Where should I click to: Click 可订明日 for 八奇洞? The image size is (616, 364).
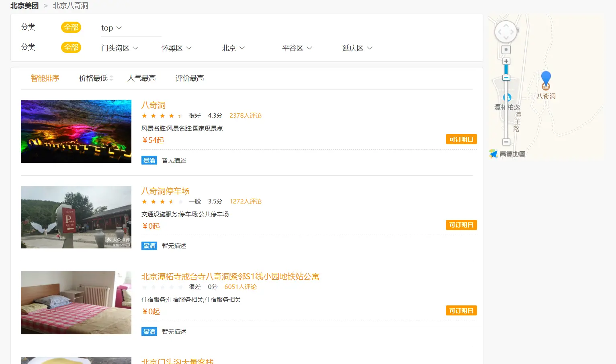pos(461,139)
